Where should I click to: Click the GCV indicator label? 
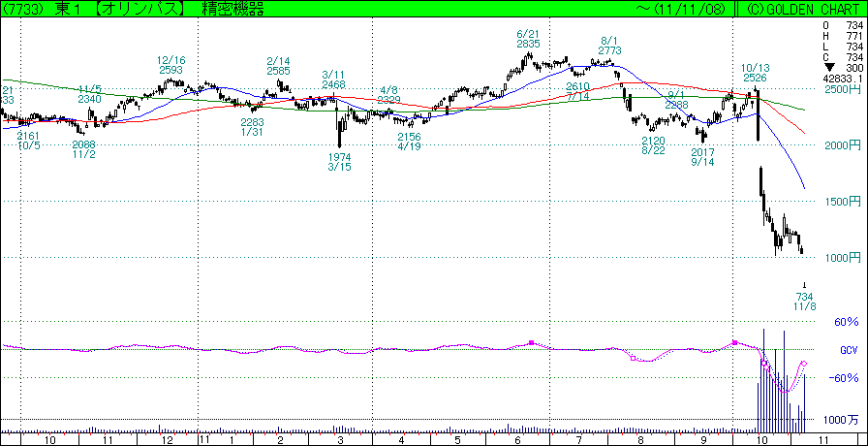tap(849, 350)
